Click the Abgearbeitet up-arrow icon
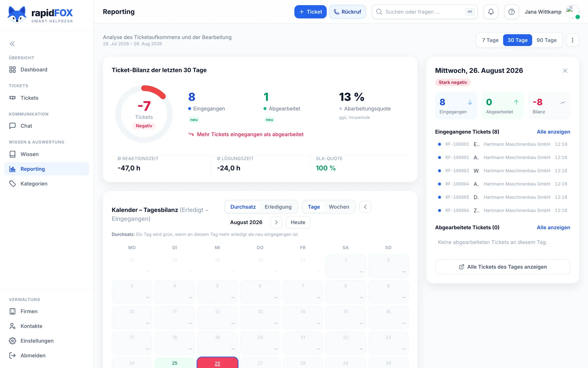Screen dimensions: 588x368 [516, 102]
